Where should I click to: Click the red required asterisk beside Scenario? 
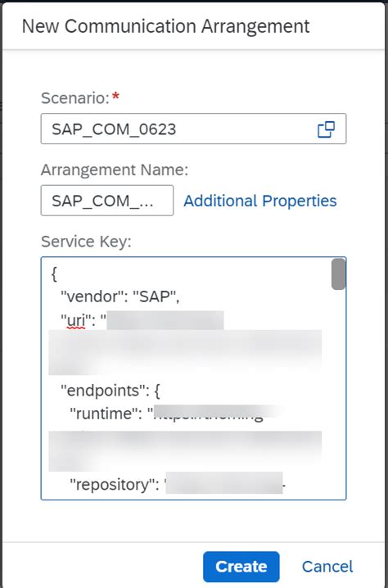pos(116,96)
